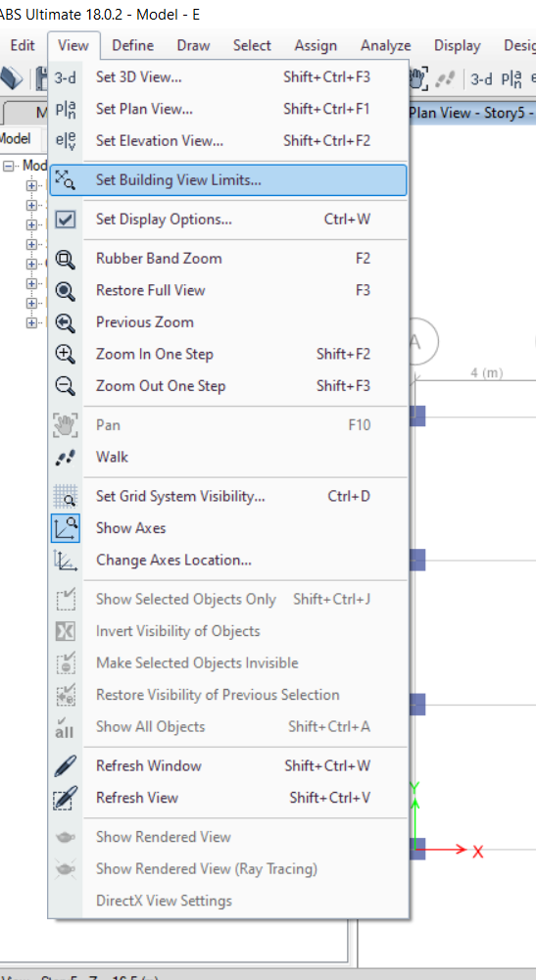
Task: Collapse the root Model tree node
Action: point(9,166)
